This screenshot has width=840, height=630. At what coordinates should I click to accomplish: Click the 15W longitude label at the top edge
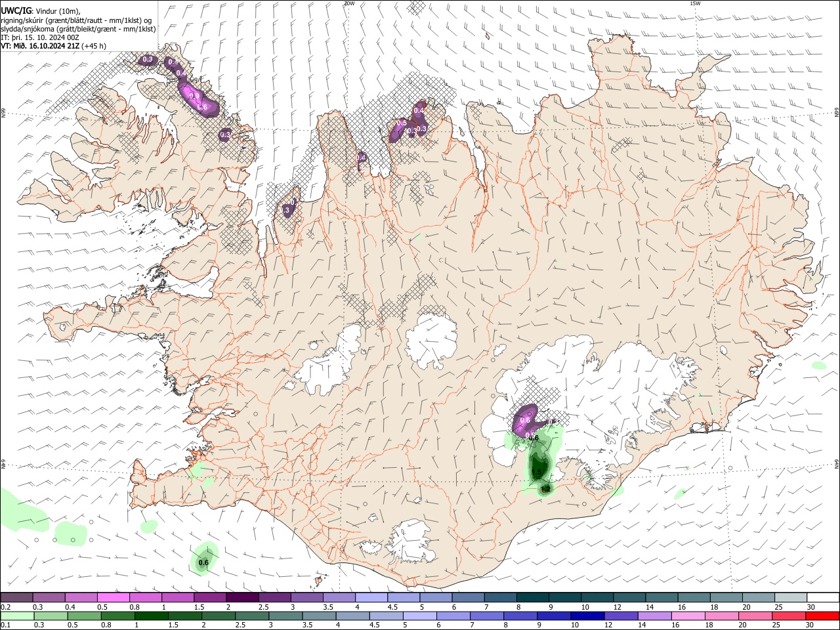coord(695,3)
